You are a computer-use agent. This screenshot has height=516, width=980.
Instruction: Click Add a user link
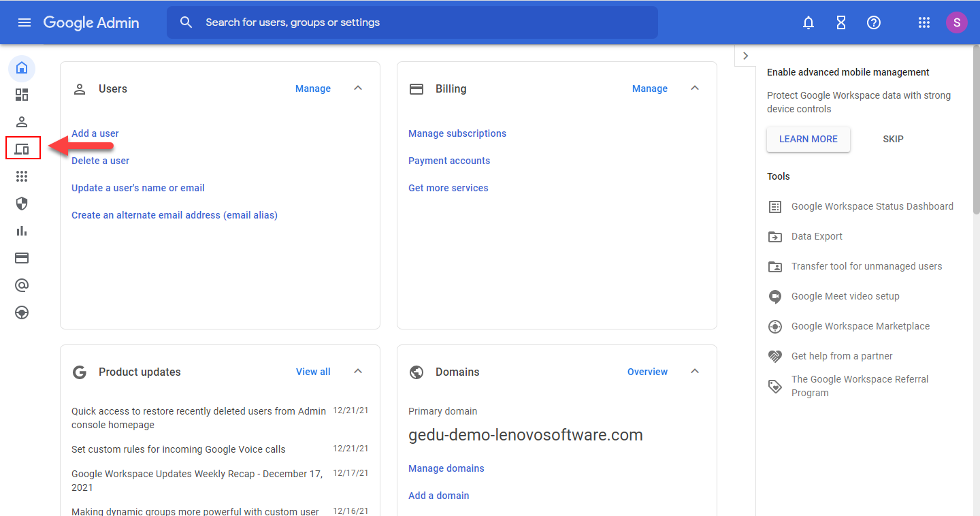[95, 133]
